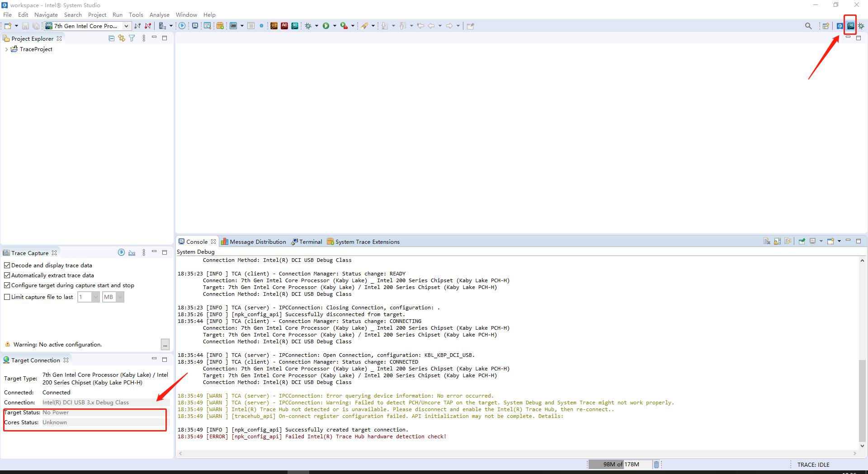Start a trace capture with the play icon
This screenshot has height=474, width=868.
coord(121,252)
